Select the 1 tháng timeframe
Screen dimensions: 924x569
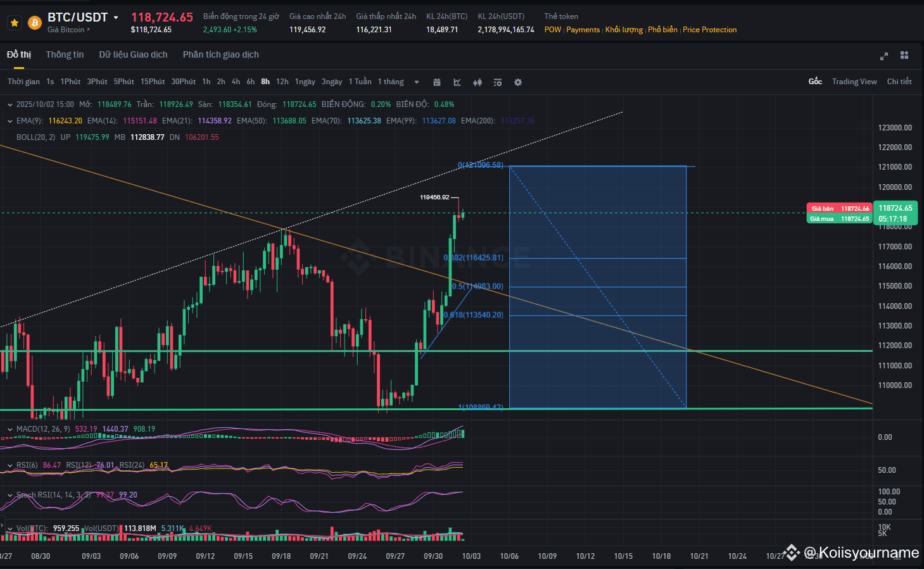tap(391, 82)
